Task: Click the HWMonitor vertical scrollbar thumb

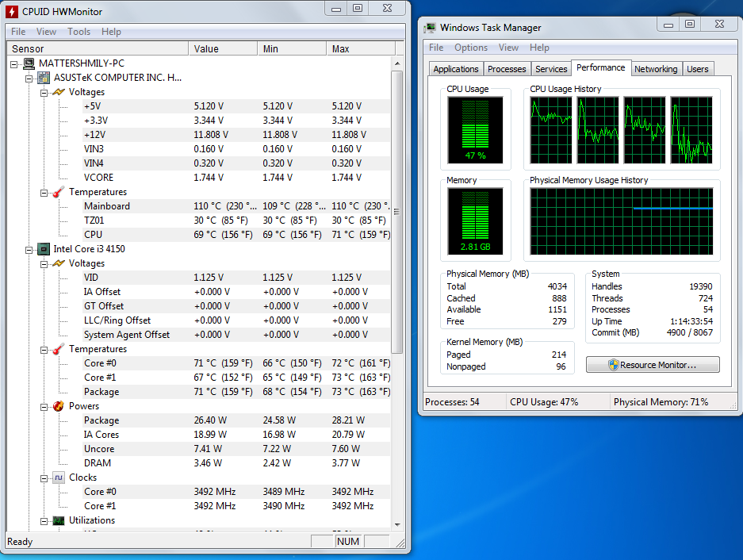Action: [x=397, y=212]
